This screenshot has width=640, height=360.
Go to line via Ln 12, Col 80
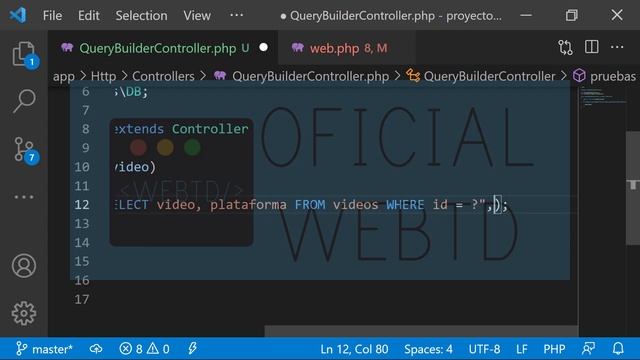pos(354,349)
